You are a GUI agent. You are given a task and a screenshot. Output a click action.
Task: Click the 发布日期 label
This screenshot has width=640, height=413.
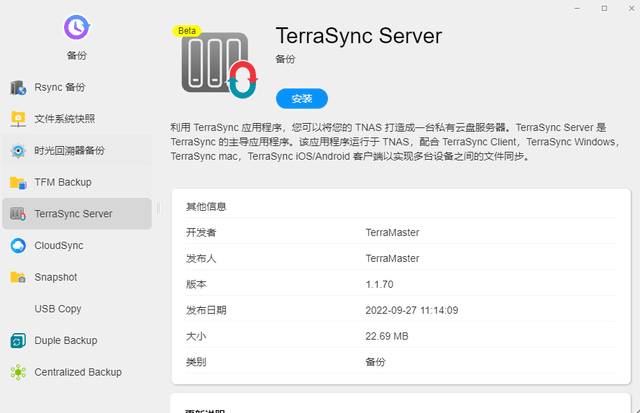tap(206, 310)
